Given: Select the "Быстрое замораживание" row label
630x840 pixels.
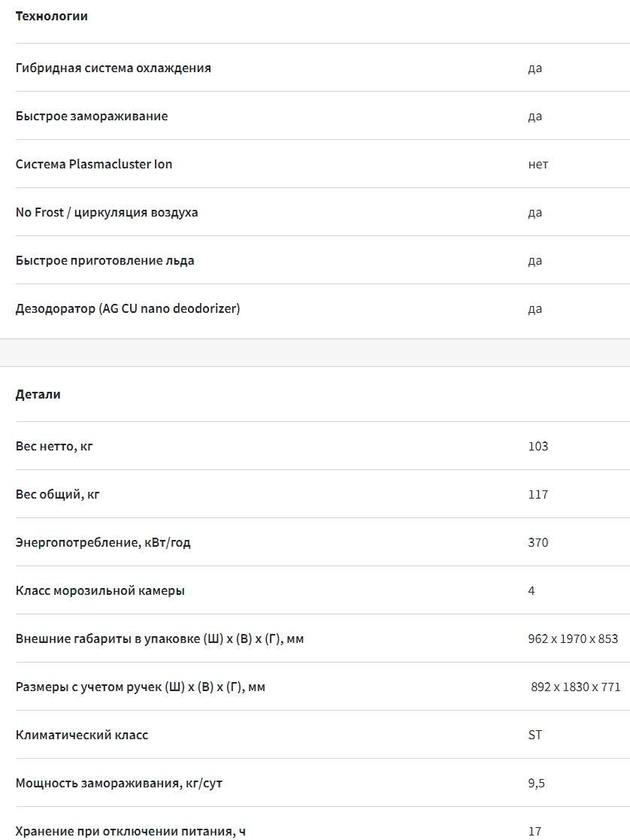Looking at the screenshot, I should pyautogui.click(x=91, y=116).
